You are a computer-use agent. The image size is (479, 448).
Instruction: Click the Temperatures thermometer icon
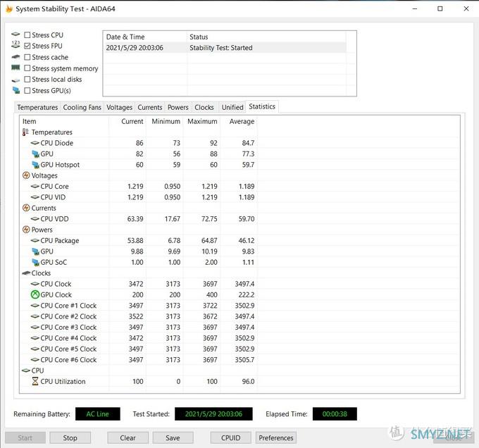point(25,132)
